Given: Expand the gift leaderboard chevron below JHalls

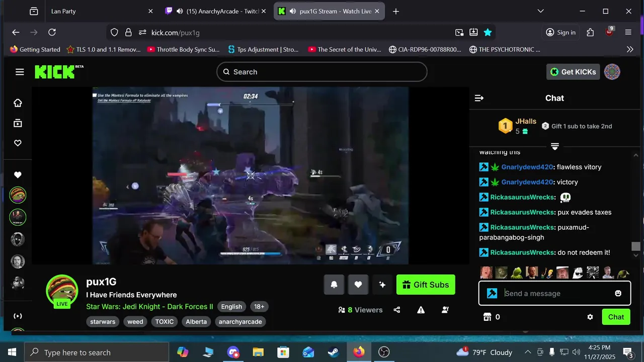Looking at the screenshot, I should [555, 146].
